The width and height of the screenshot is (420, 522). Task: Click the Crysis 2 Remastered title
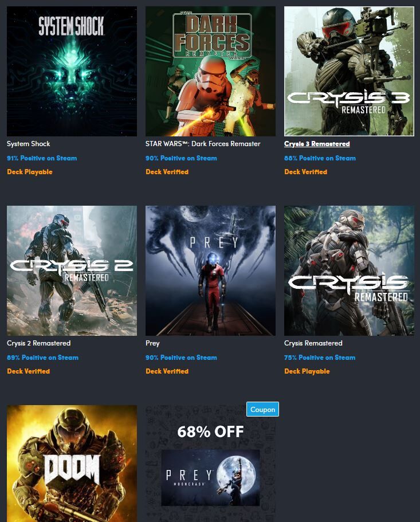tap(38, 343)
